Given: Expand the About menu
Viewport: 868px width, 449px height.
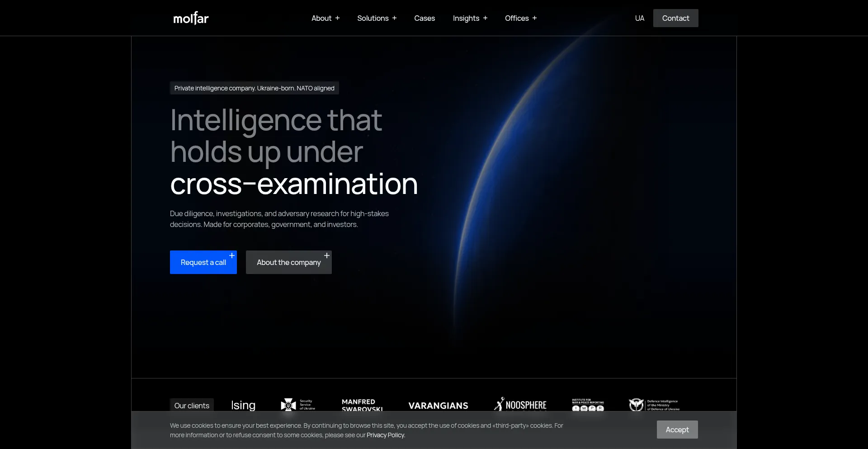Looking at the screenshot, I should coord(325,18).
